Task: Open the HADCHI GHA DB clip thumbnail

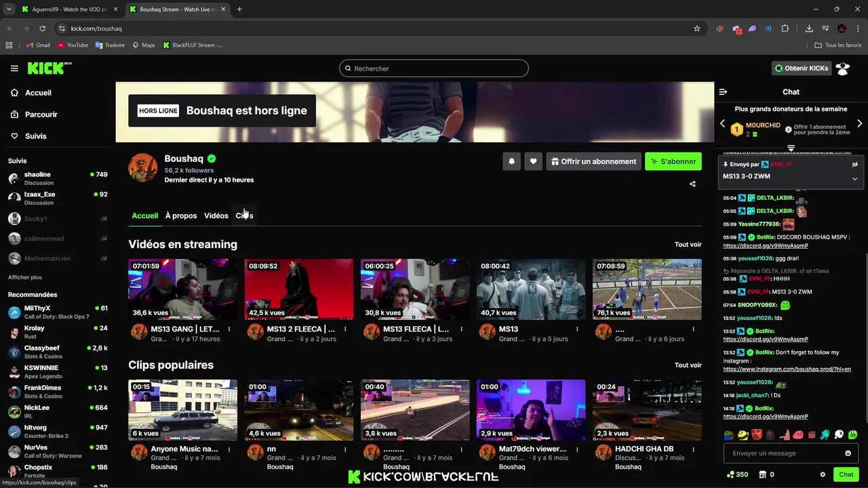Action: point(647,410)
